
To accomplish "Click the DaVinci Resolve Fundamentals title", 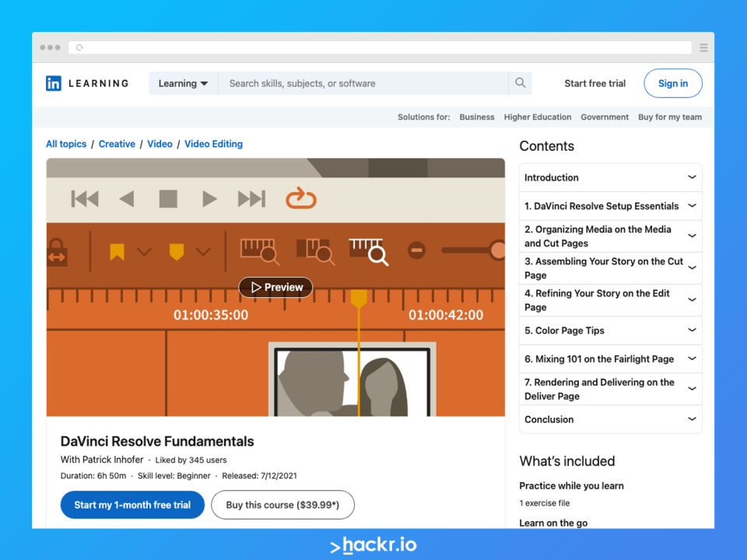I will click(157, 442).
